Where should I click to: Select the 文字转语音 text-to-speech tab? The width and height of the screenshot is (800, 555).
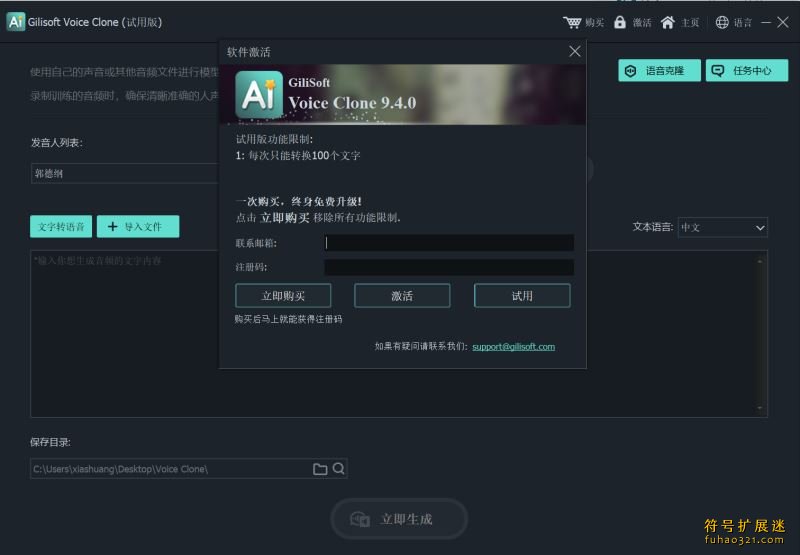click(61, 226)
